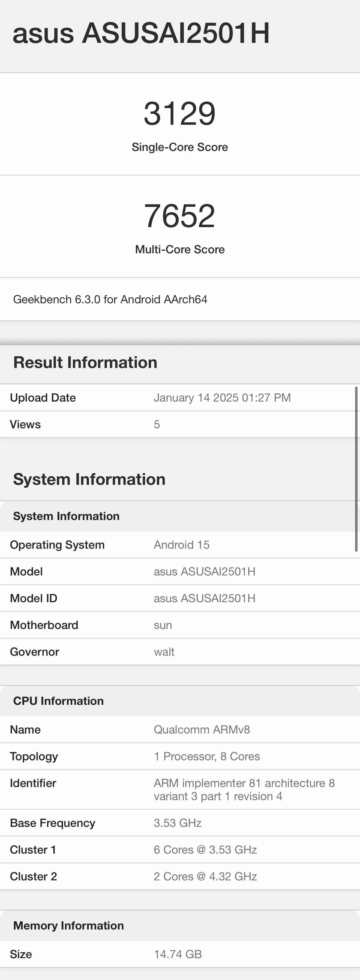Screen dimensions: 360x980
Task: Click the Topology label
Action: pos(34,756)
